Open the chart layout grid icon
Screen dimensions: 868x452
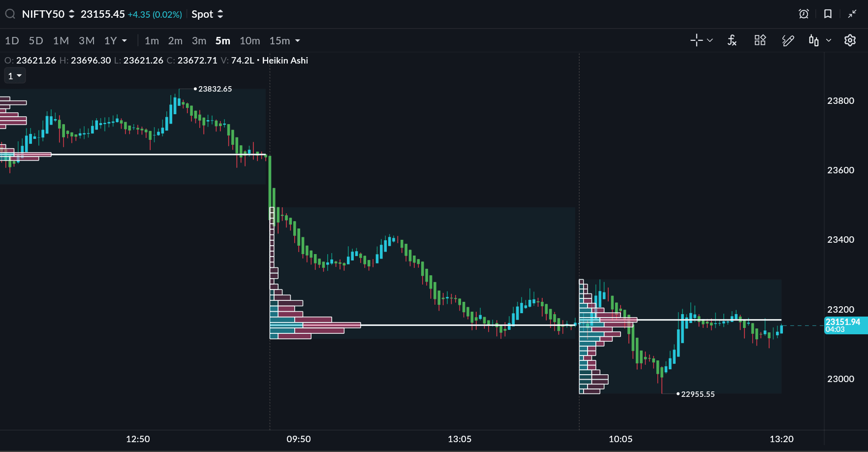[x=760, y=40]
